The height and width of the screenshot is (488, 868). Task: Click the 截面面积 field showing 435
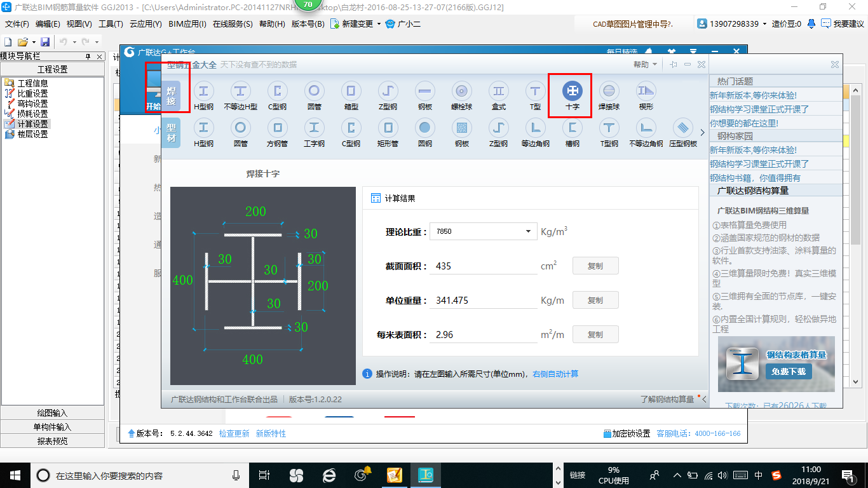484,266
